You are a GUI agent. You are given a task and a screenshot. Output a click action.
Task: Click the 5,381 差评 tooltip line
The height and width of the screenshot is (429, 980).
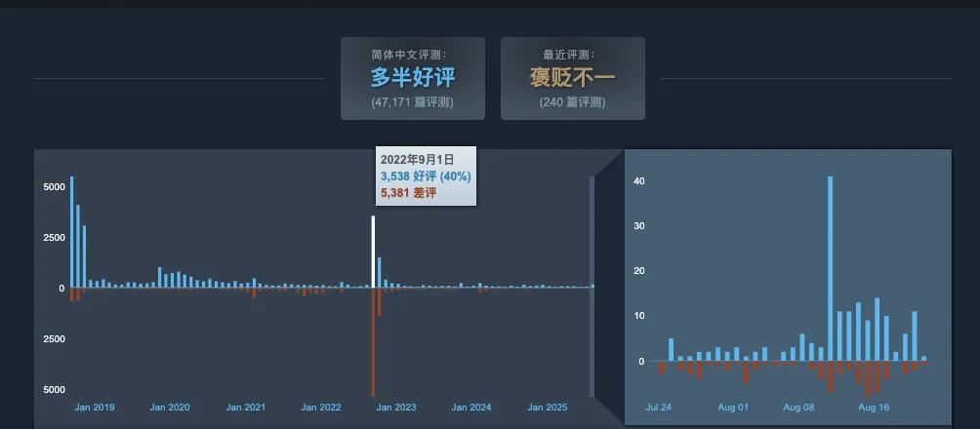[x=408, y=193]
